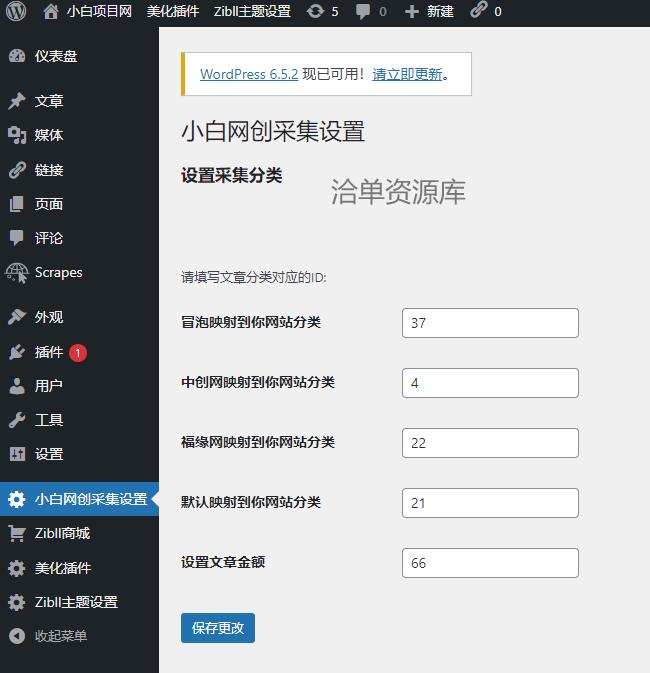
Task: Open the comments bubble icon in the admin bar
Action: point(363,12)
